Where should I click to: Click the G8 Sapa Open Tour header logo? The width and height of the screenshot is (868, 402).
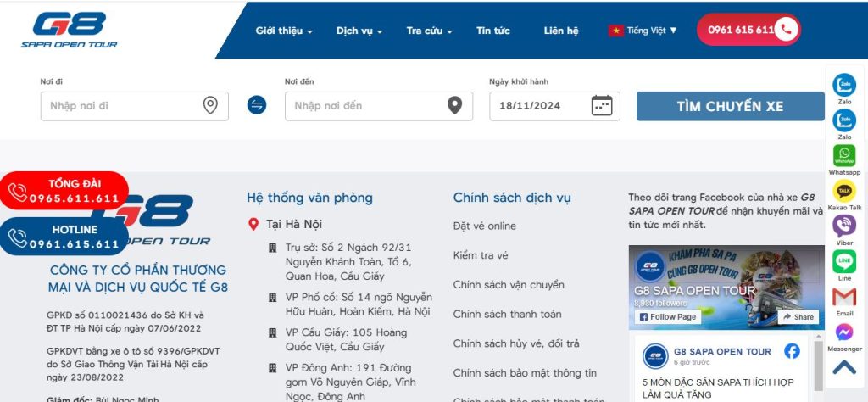(70, 31)
